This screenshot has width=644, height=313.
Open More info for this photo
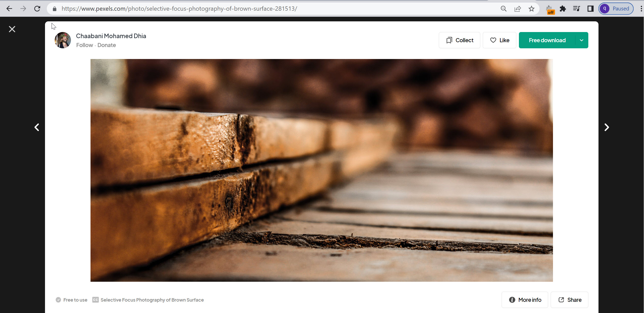[x=525, y=300]
